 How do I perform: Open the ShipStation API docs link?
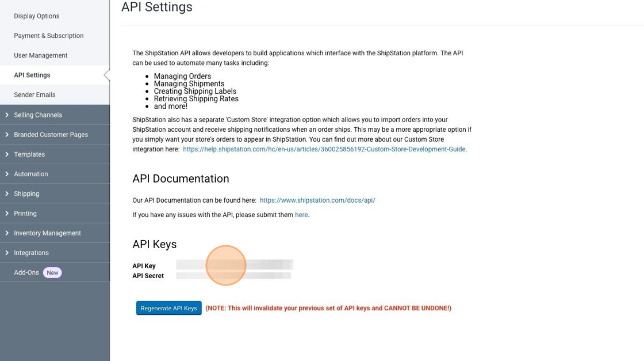point(317,200)
